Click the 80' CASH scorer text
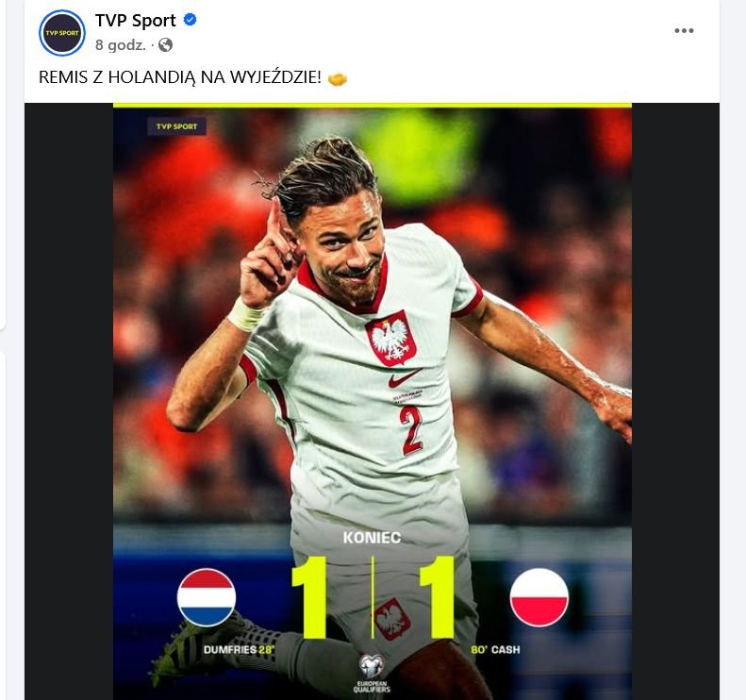Screen dimensions: 746x700 (x=495, y=650)
